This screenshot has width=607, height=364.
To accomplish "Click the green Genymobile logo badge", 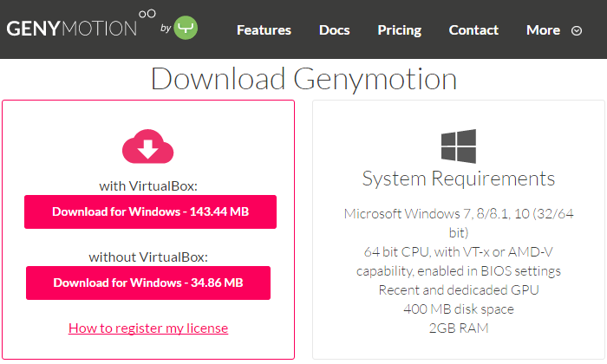I will 186,28.
